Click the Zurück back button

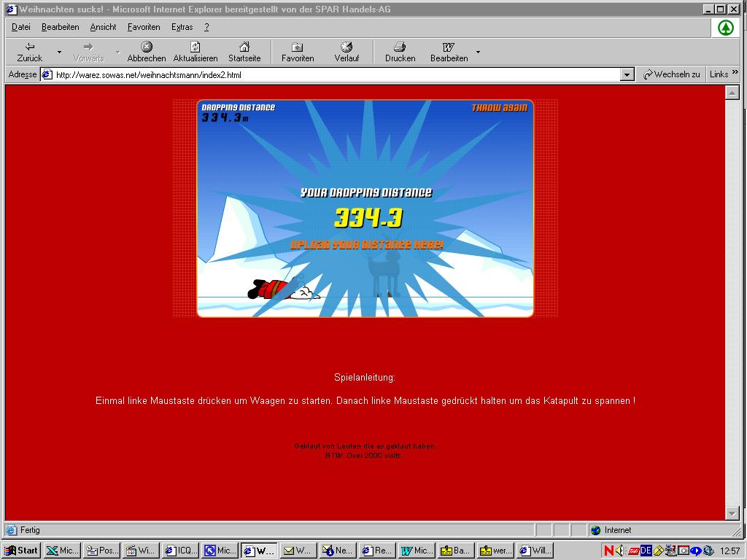tap(29, 52)
